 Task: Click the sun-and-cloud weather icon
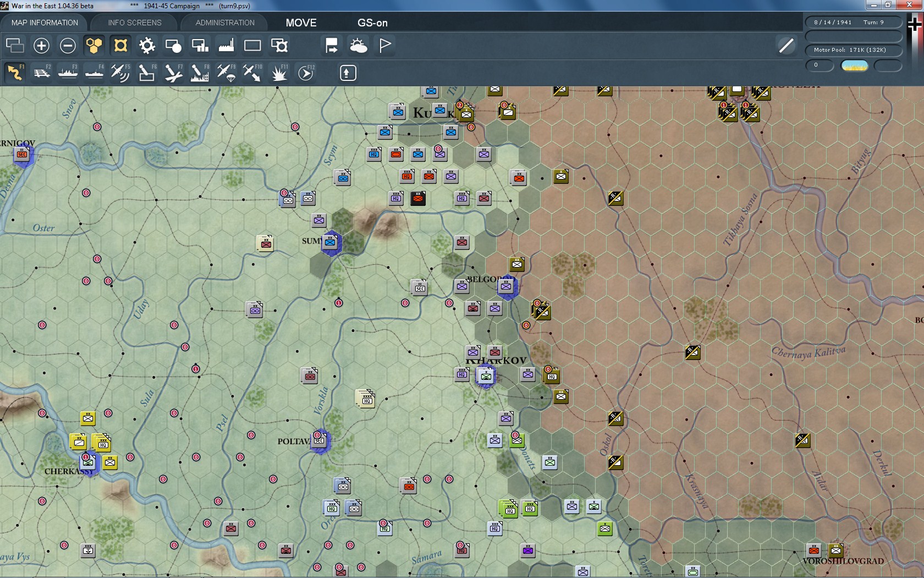[x=358, y=46]
